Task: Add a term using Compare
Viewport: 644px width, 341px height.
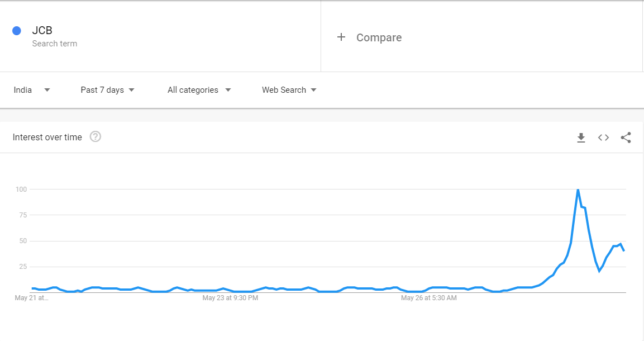Action: (379, 37)
